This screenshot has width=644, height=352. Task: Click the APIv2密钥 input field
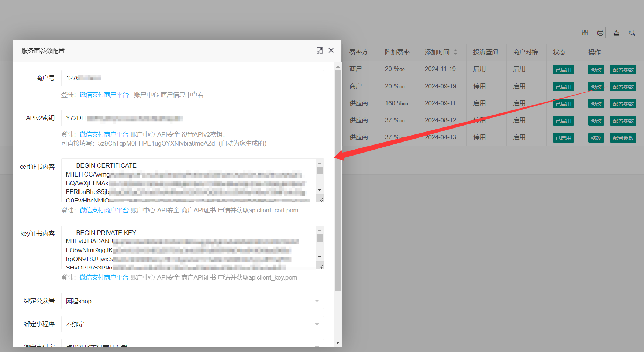192,118
